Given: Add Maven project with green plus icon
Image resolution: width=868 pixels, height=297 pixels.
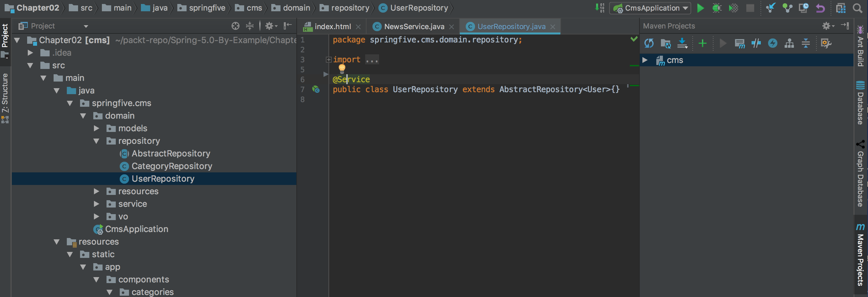Looking at the screenshot, I should point(703,43).
